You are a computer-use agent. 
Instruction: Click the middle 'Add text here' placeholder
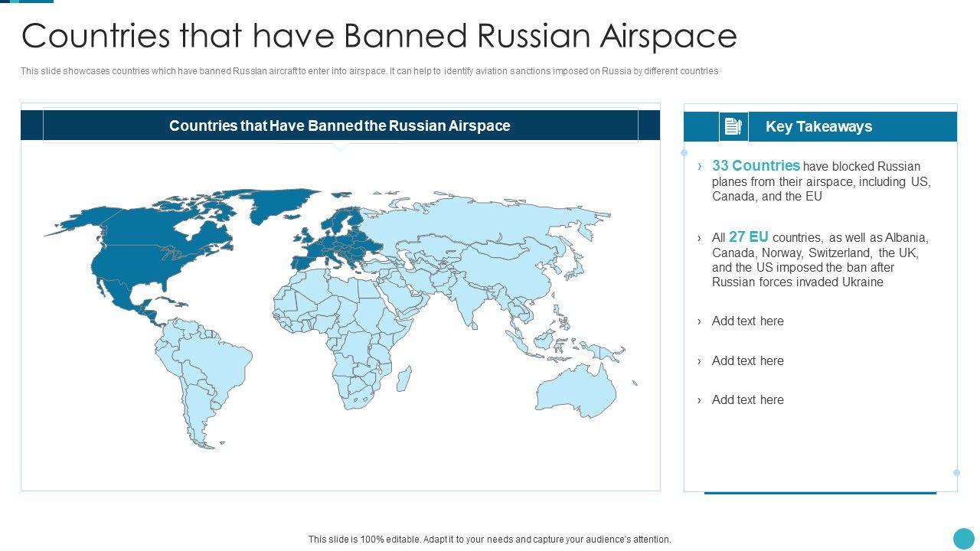tap(748, 361)
